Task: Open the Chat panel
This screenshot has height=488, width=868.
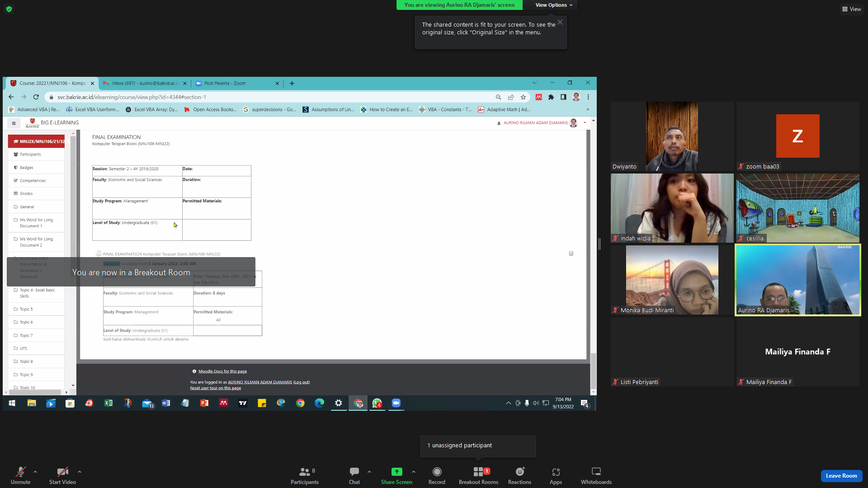Action: pyautogui.click(x=354, y=476)
